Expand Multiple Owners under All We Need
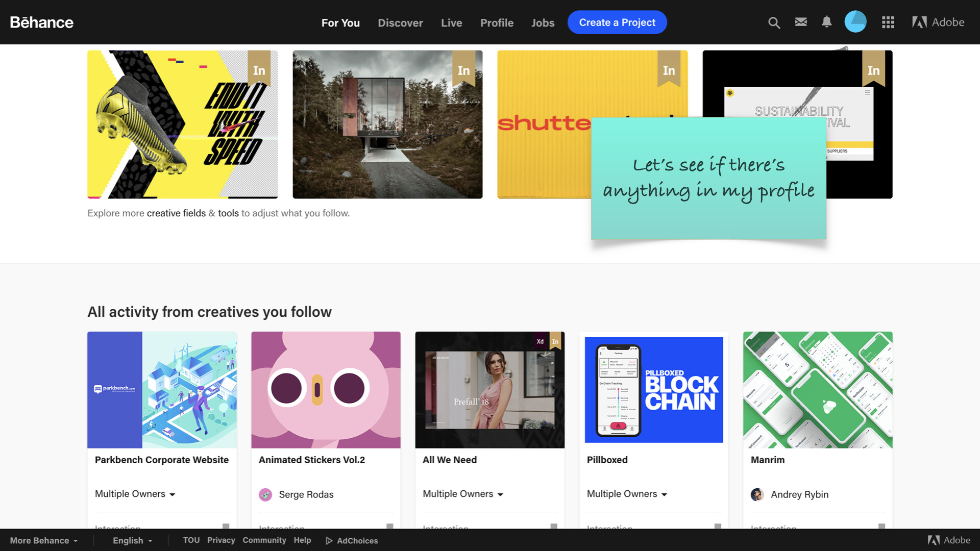 463,494
